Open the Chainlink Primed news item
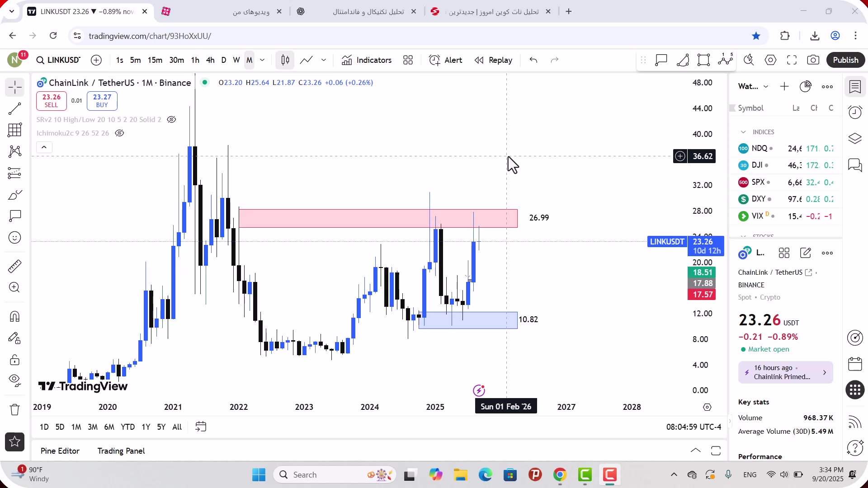 coord(786,372)
